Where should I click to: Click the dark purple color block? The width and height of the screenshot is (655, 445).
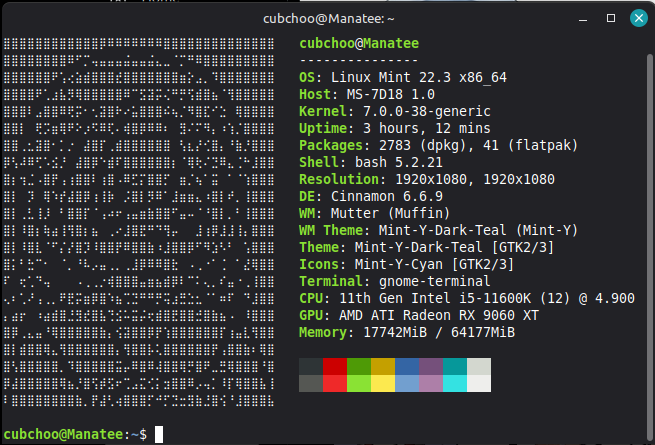[x=431, y=366]
